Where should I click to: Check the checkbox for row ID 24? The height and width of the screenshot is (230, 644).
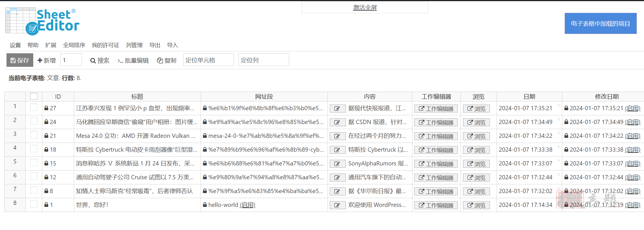coord(34,121)
